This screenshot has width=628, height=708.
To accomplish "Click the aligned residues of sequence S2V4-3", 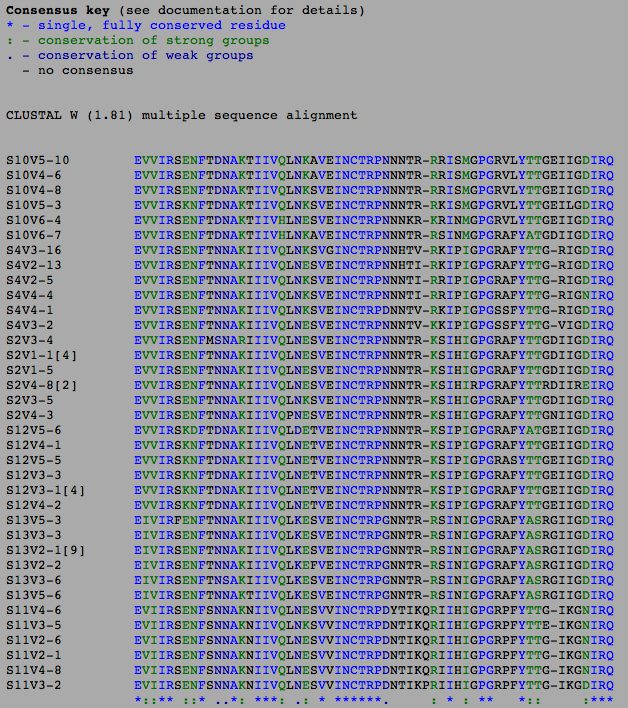I will coord(374,415).
